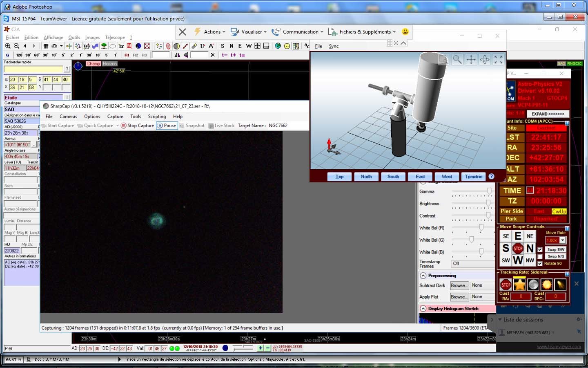The height and width of the screenshot is (368, 588).
Task: Collapse the Display Histogram Stretch section
Action: pos(423,309)
